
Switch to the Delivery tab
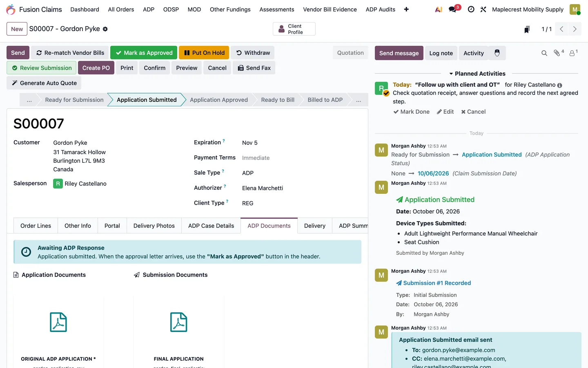(x=315, y=226)
